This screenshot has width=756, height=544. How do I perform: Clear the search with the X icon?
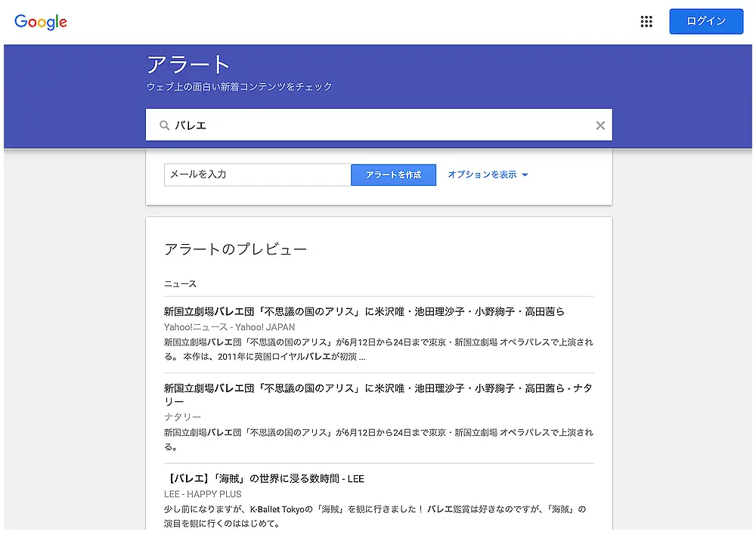600,125
